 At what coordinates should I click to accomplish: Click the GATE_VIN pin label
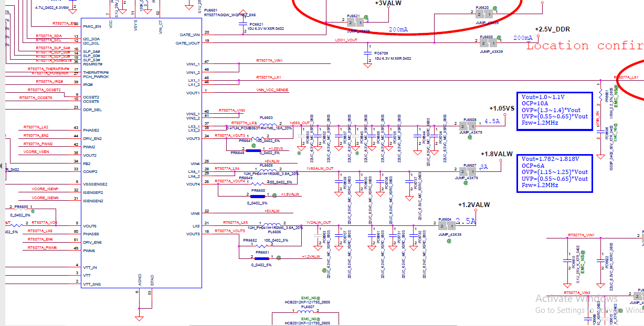(x=189, y=35)
